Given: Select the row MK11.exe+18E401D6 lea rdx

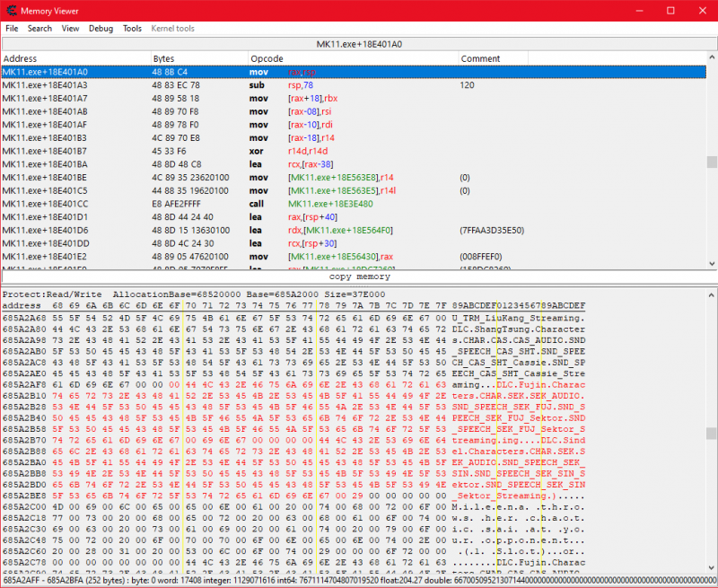Looking at the screenshot, I should [354, 231].
